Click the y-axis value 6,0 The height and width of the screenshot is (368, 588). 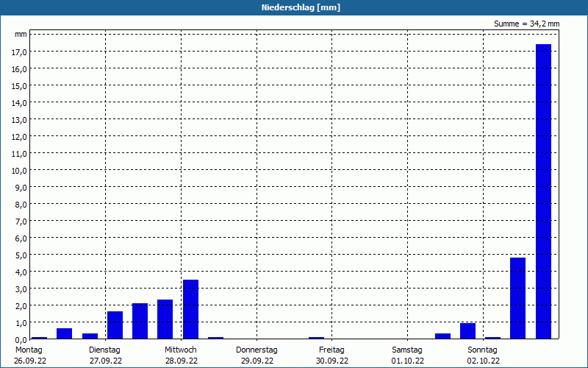tap(21, 238)
